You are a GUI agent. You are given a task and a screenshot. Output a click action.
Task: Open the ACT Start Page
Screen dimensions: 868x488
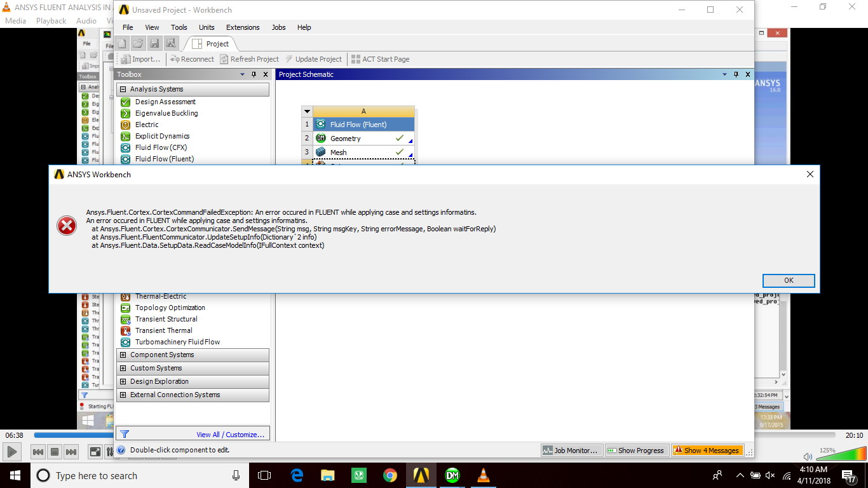(x=380, y=59)
